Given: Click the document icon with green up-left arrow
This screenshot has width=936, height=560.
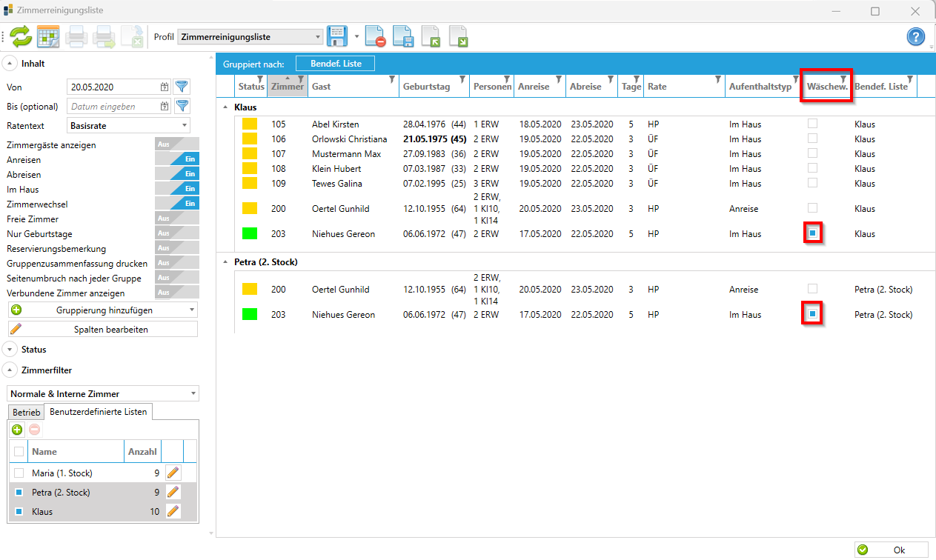Looking at the screenshot, I should point(431,36).
